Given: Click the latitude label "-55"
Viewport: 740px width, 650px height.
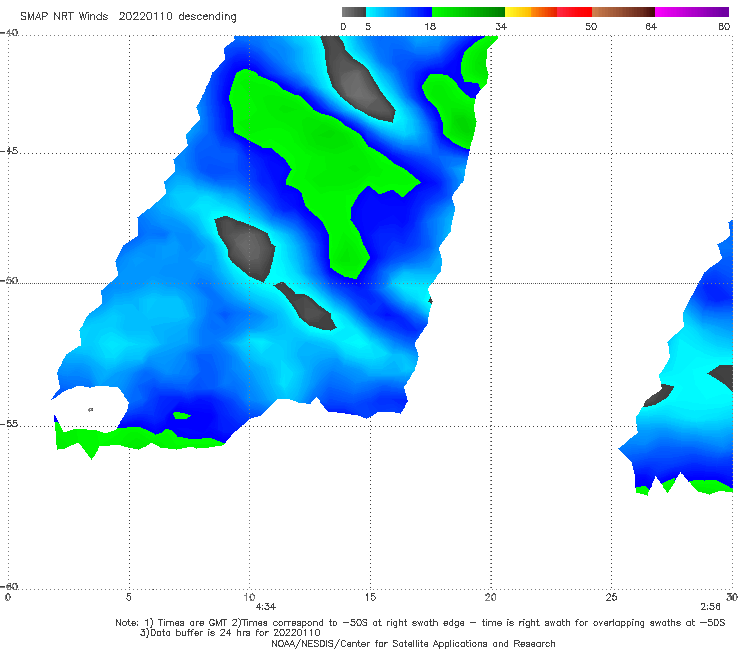Looking at the screenshot, I should pyautogui.click(x=9, y=424).
